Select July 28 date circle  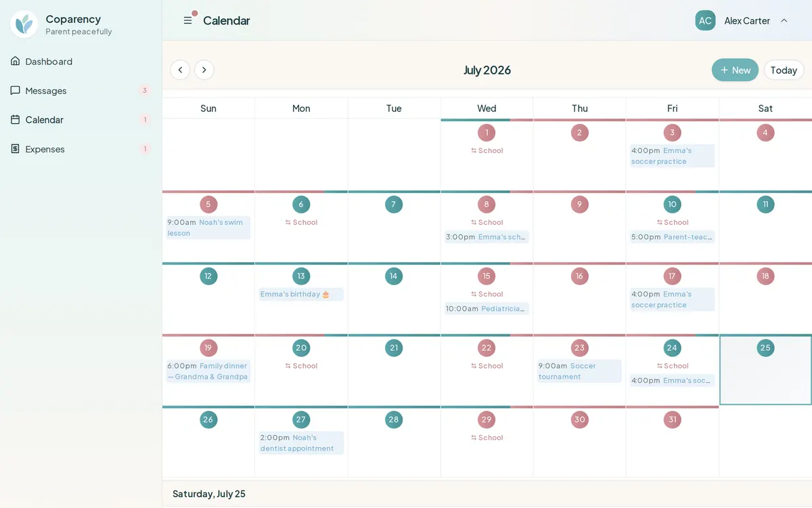(x=394, y=420)
